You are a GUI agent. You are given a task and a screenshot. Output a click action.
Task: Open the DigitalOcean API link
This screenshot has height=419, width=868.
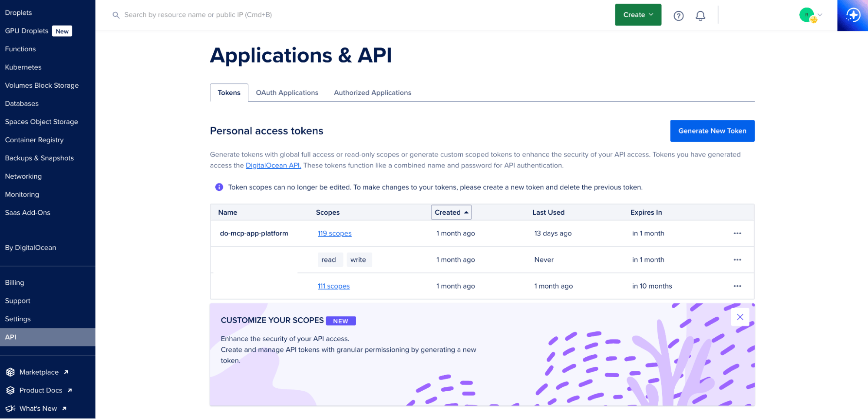[273, 165]
